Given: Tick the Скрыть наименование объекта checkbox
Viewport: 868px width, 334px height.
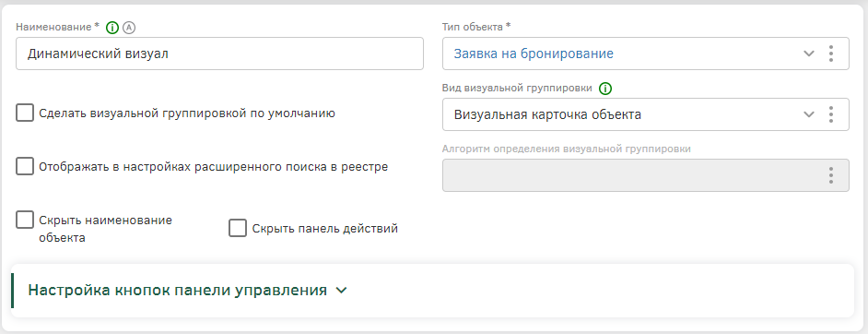Looking at the screenshot, I should pos(24,220).
